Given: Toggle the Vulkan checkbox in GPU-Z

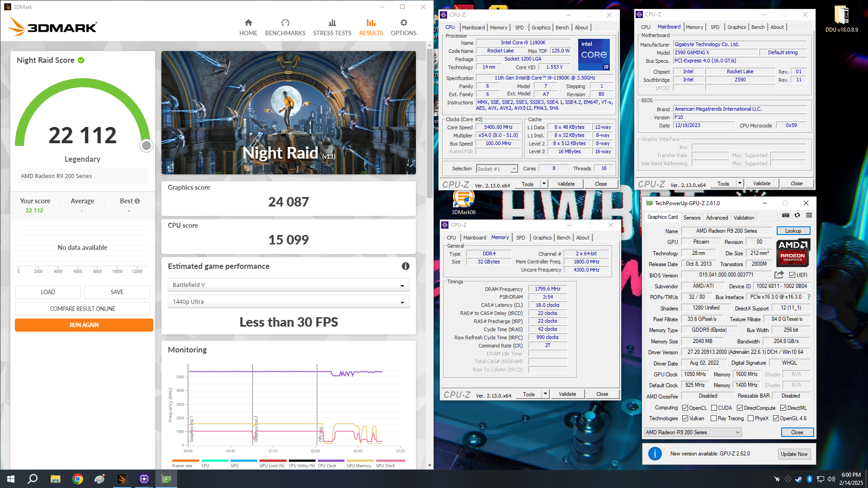Looking at the screenshot, I should (685, 418).
